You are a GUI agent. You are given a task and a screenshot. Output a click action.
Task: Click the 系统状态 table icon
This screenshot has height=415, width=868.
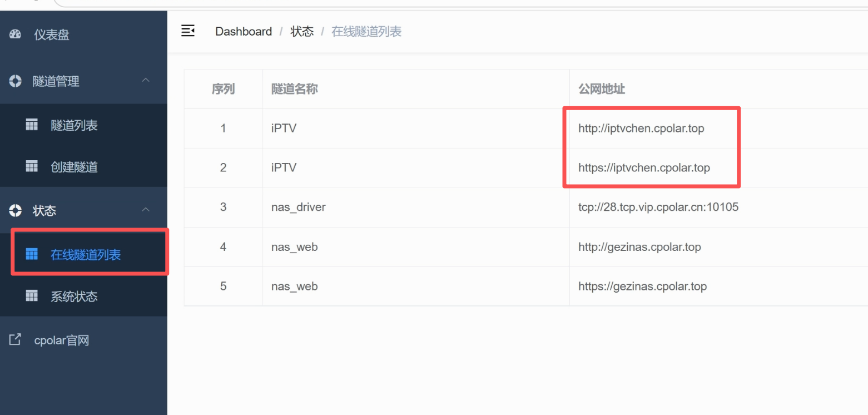pos(32,295)
